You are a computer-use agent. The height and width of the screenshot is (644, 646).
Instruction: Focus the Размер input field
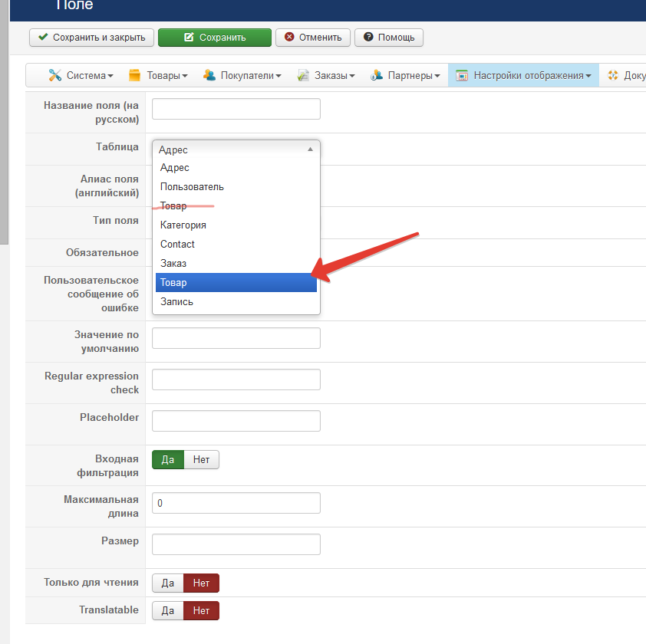click(236, 544)
